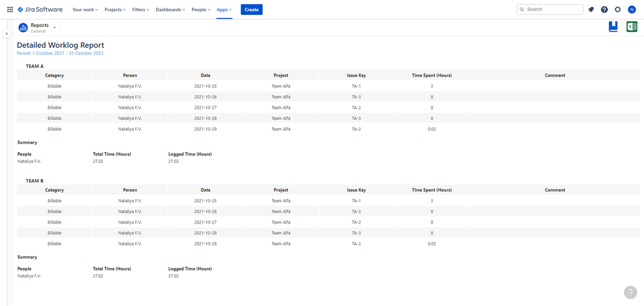
Task: Click Comment column header in TEAM B table
Action: click(x=555, y=190)
